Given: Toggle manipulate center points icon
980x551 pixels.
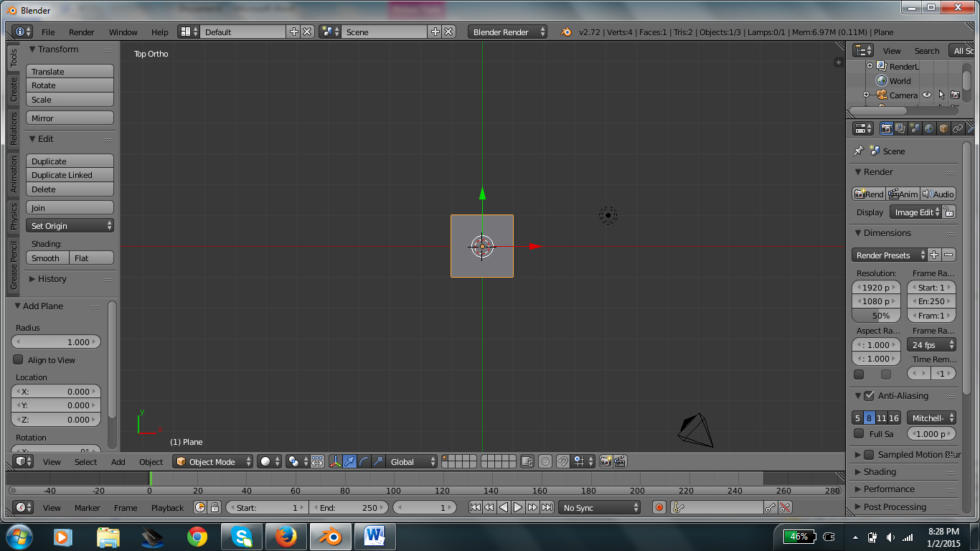Looking at the screenshot, I should coord(318,462).
